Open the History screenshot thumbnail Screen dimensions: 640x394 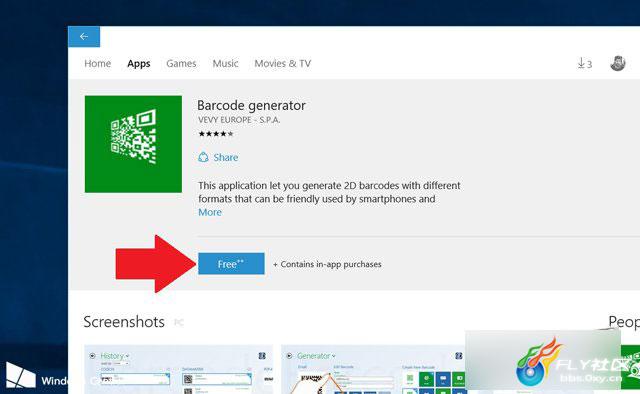pos(178,369)
